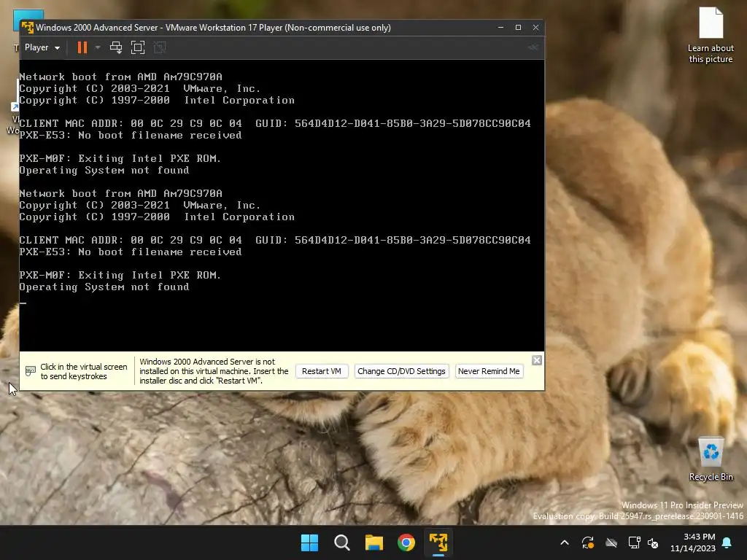The height and width of the screenshot is (560, 747).
Task: Pause the virtual machine
Action: (x=82, y=47)
